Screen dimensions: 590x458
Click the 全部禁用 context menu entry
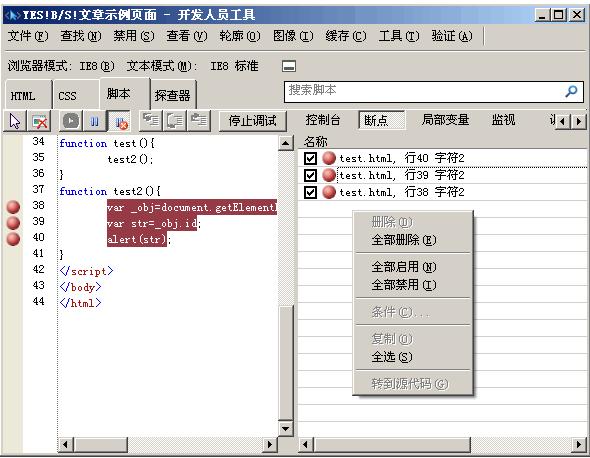click(404, 285)
